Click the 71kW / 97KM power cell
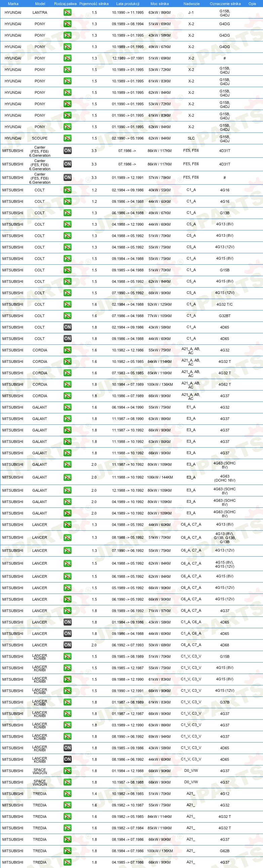Screen dimensions: 263x868 tap(159, 611)
